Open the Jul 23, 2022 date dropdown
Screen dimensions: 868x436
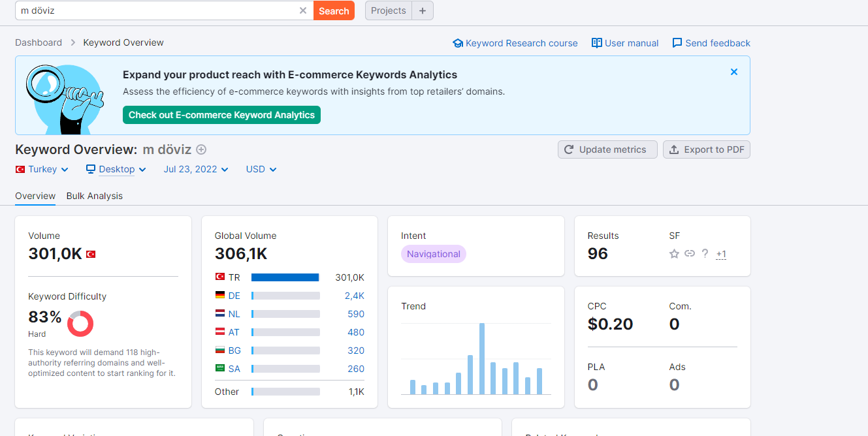[196, 169]
